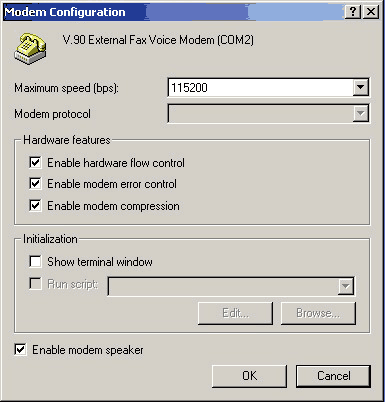
Task: Disable modem compression checkbox
Action: 35,206
